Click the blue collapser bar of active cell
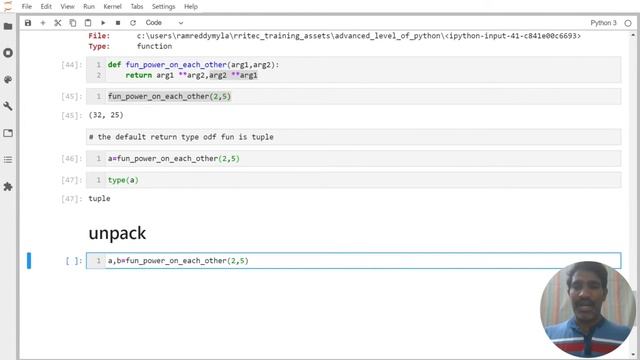This screenshot has width=640, height=360. pos(29,261)
